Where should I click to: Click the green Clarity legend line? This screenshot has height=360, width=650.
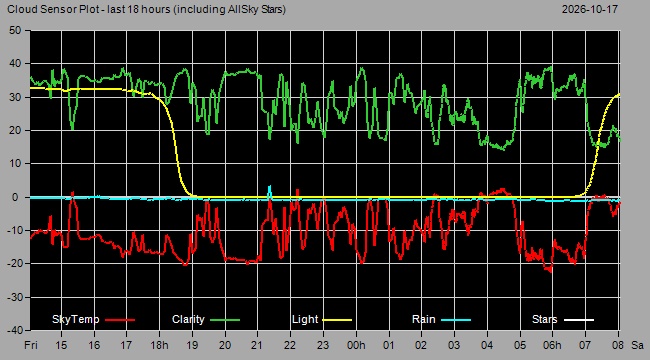click(x=225, y=320)
